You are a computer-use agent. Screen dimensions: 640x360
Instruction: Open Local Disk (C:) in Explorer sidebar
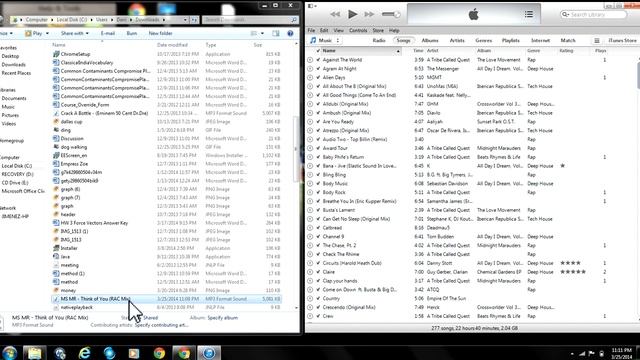pos(17,166)
